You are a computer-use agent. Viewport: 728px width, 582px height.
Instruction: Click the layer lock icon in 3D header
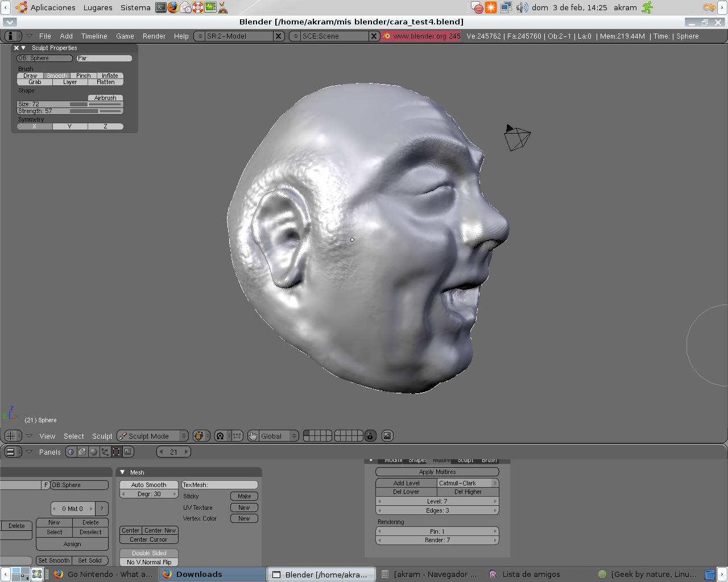[370, 436]
